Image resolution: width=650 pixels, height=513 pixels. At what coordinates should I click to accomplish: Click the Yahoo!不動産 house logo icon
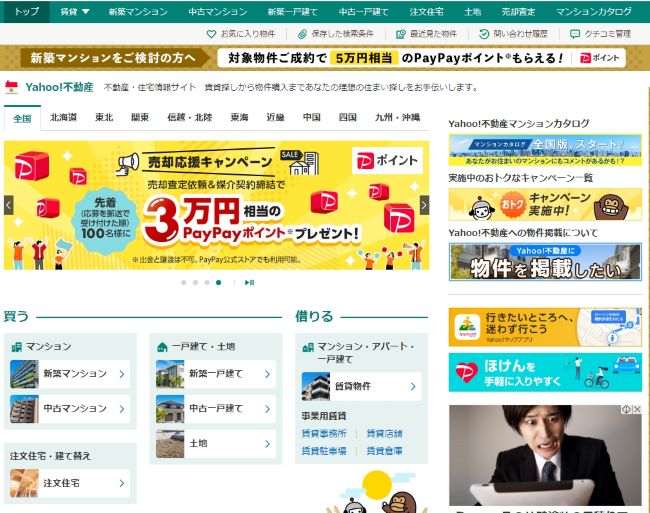(11, 87)
